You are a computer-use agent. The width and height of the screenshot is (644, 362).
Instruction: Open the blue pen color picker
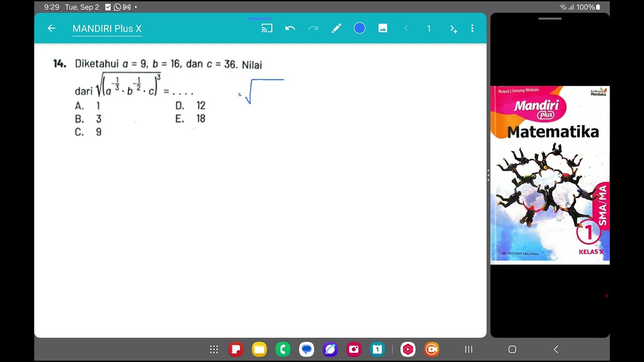click(x=359, y=29)
